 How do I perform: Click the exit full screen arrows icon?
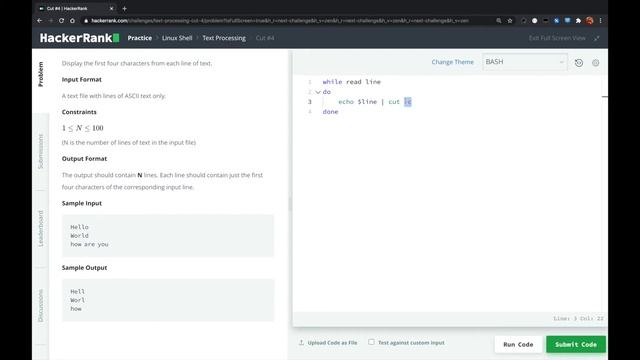[x=597, y=38]
